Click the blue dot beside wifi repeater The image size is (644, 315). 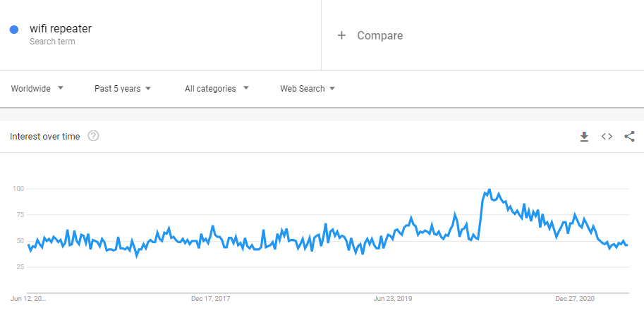click(14, 30)
